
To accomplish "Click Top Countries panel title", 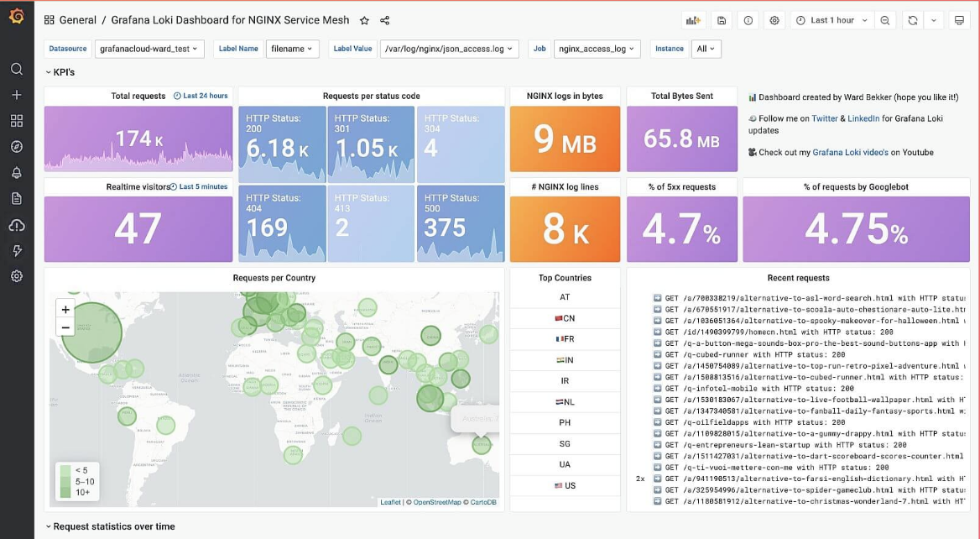I will coord(565,278).
